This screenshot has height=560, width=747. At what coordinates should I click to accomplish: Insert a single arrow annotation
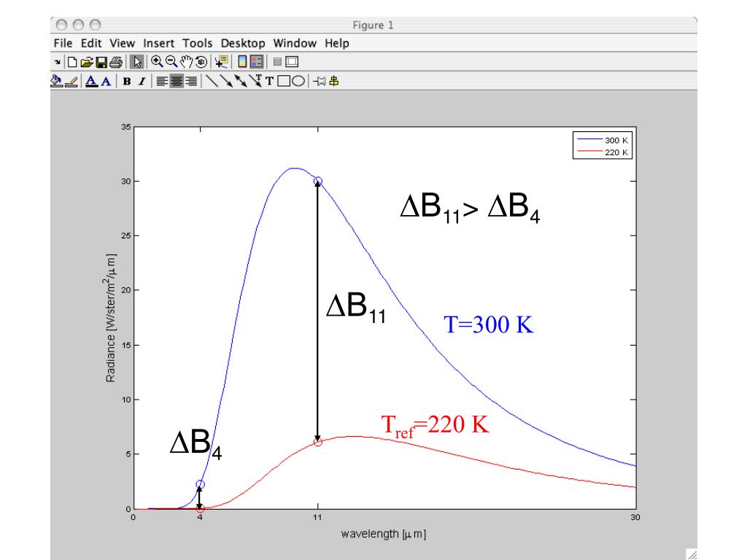tap(226, 81)
